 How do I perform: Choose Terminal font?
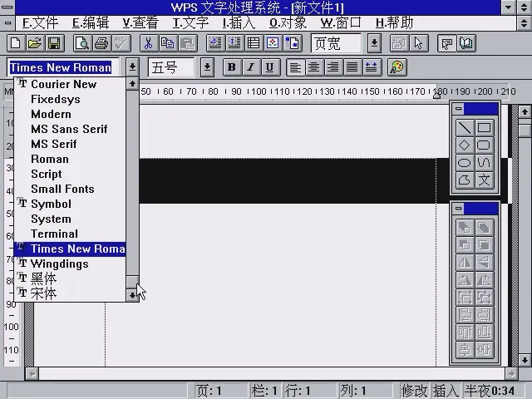(70, 234)
